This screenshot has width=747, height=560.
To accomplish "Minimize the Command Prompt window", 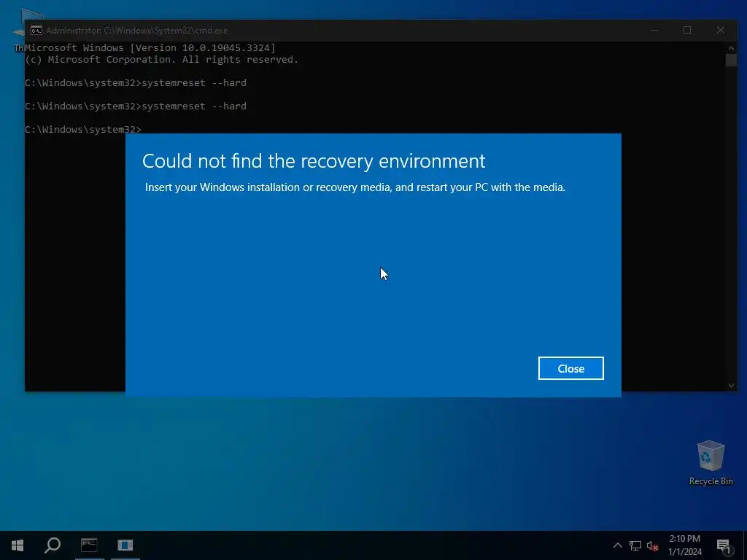I will click(654, 30).
